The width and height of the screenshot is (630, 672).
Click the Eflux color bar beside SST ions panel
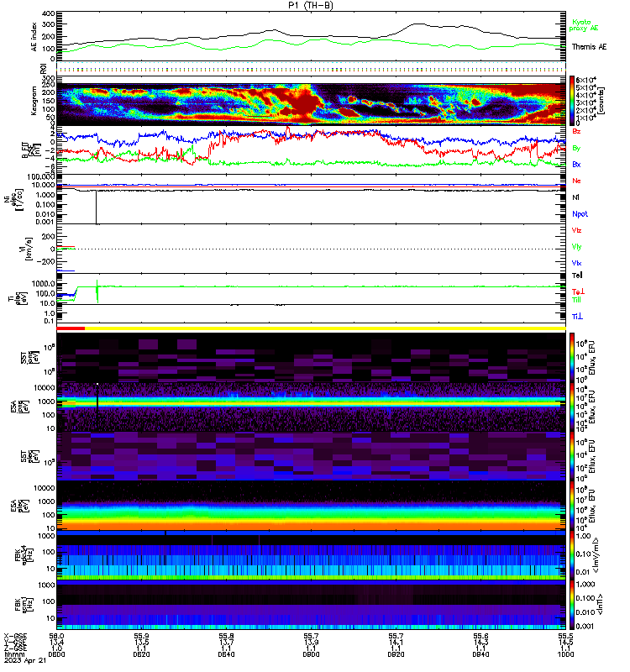572,358
